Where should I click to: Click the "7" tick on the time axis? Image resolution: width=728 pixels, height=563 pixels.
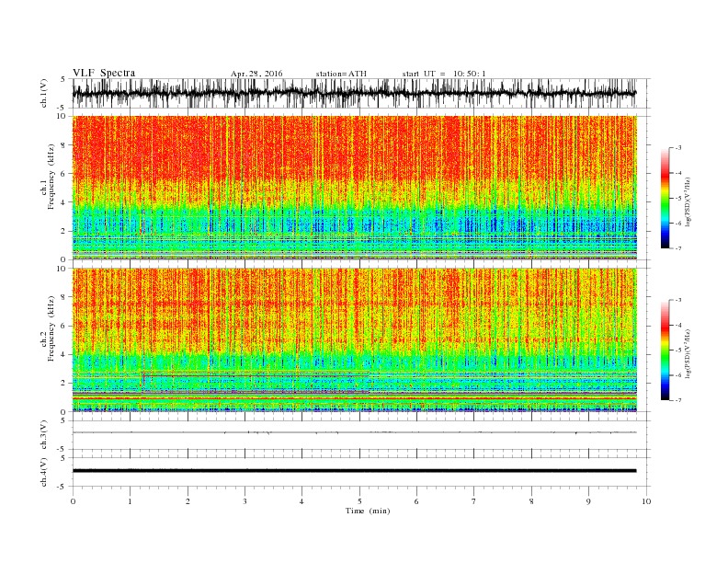[474, 501]
